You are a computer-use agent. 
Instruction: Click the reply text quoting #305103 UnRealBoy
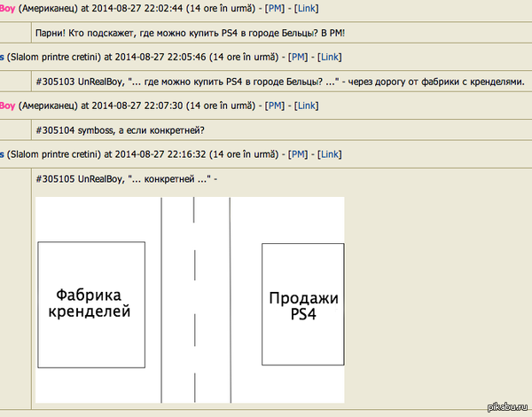[280, 82]
